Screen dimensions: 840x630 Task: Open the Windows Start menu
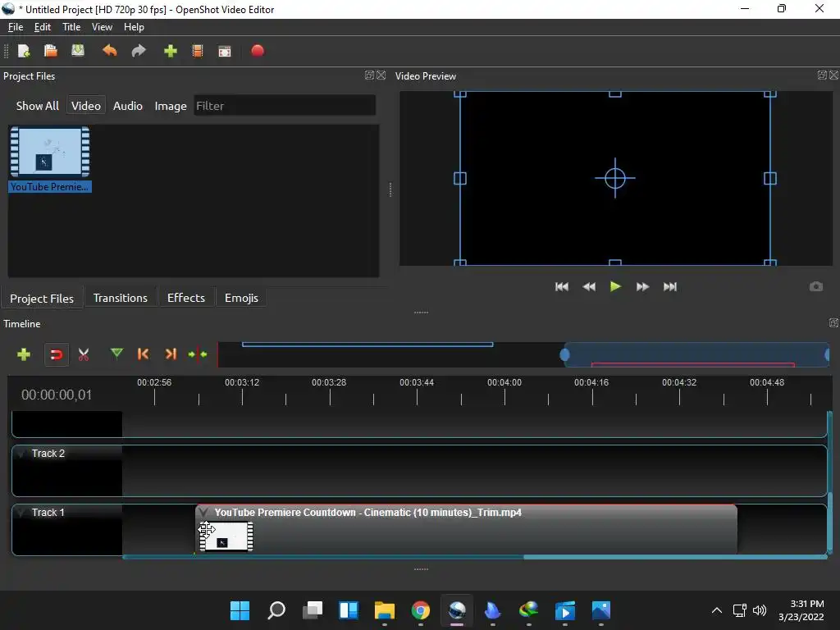(240, 610)
